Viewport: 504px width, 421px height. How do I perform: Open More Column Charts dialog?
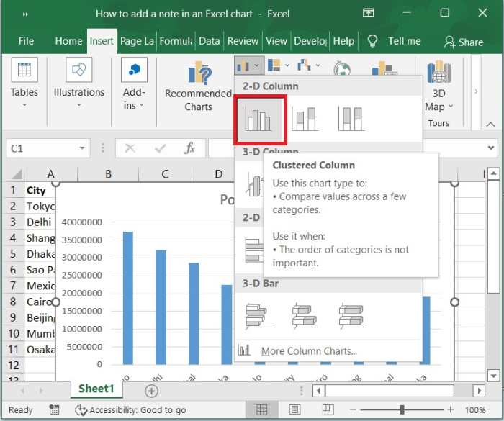tap(308, 351)
